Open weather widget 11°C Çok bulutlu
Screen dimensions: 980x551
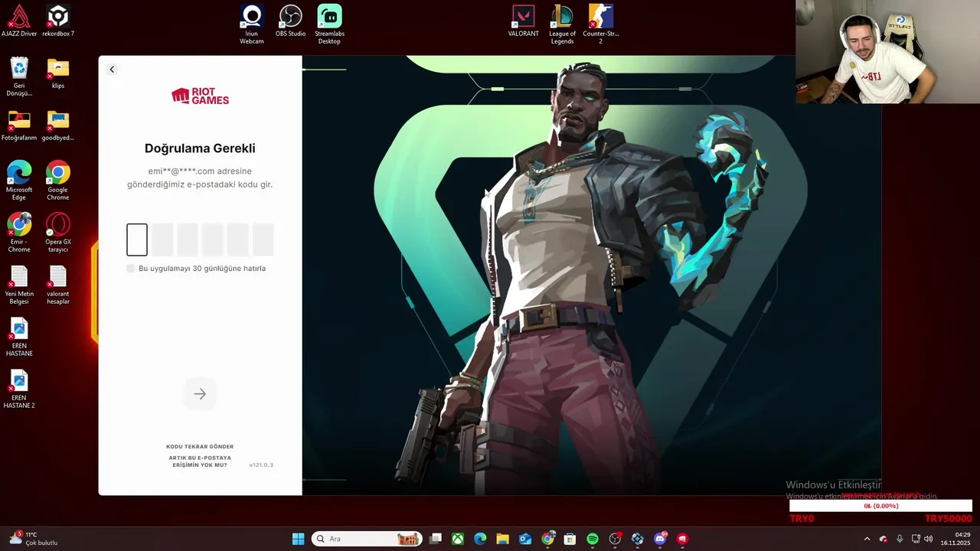click(34, 539)
